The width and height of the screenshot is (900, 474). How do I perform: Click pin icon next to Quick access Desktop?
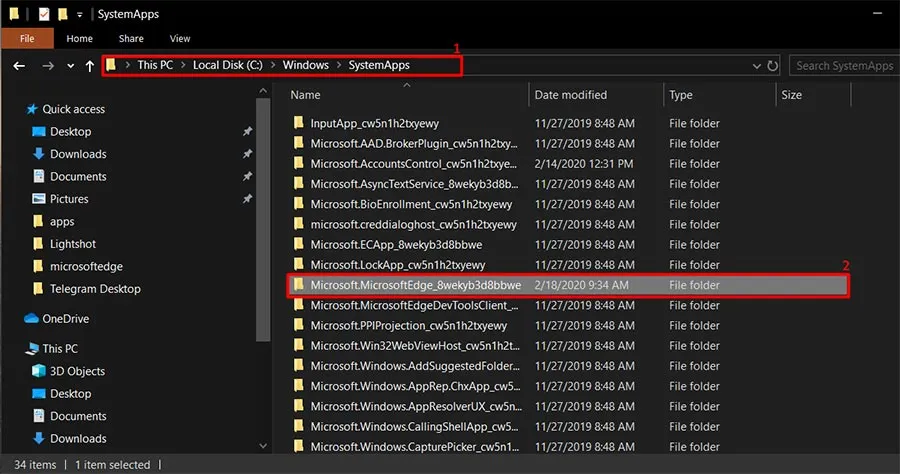(x=247, y=131)
